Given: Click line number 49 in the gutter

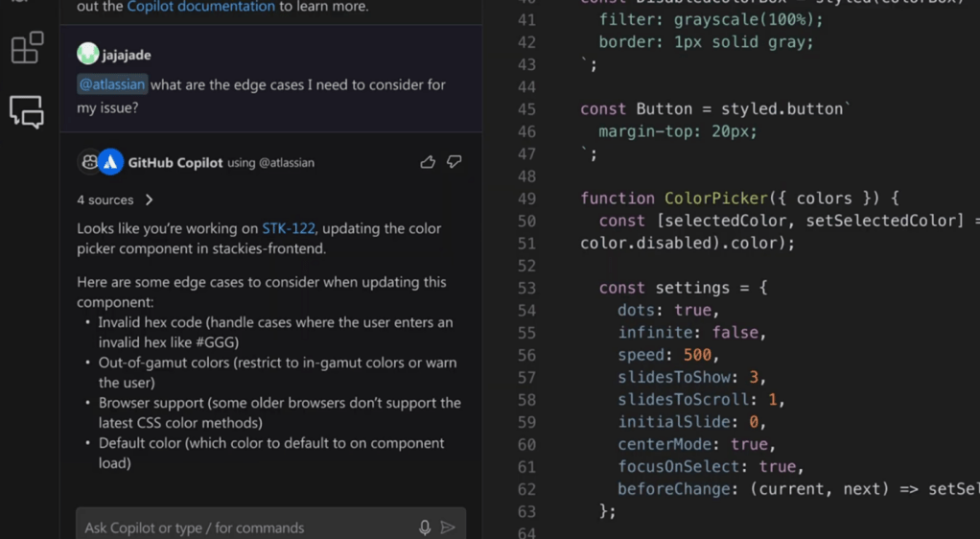Looking at the screenshot, I should click(x=526, y=199).
